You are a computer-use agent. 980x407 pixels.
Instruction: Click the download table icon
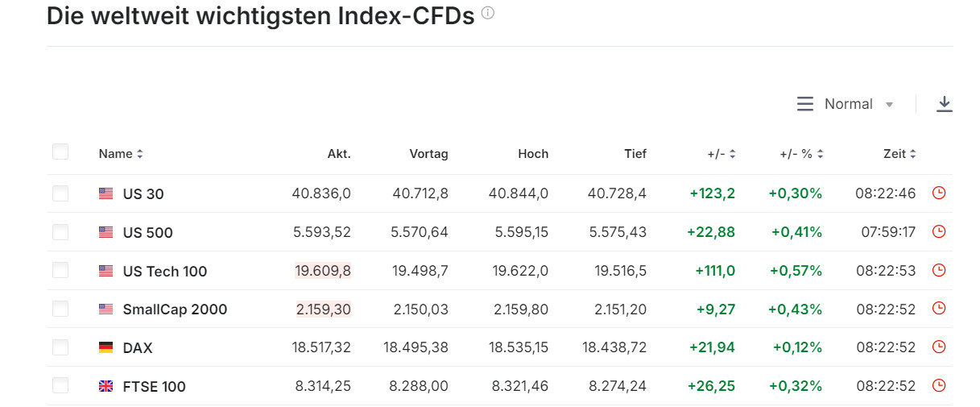(x=945, y=104)
